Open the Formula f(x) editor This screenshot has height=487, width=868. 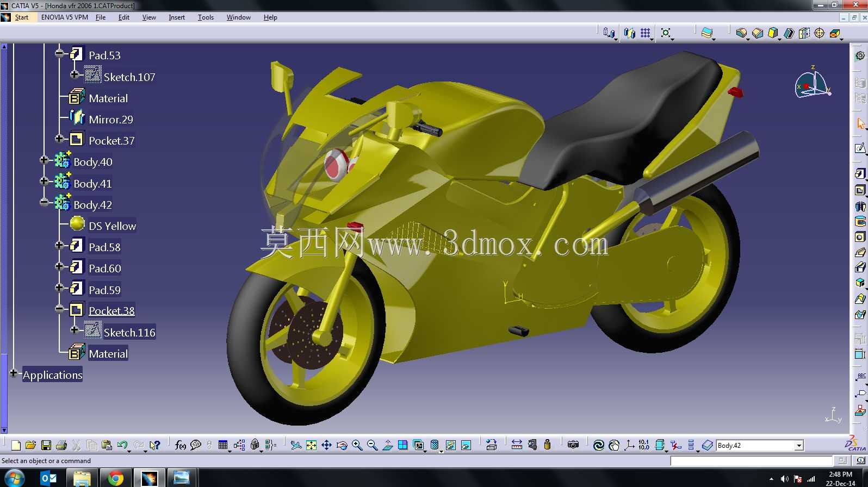(x=181, y=445)
